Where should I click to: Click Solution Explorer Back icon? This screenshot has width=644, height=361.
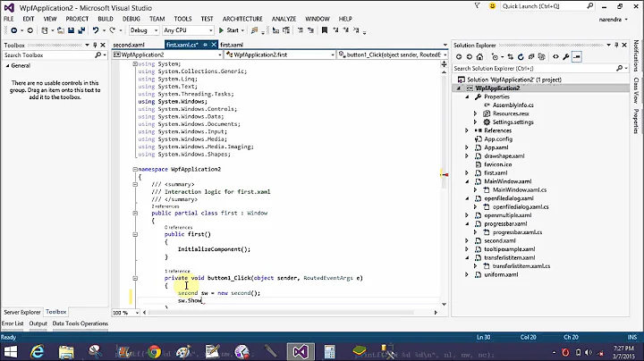459,57
